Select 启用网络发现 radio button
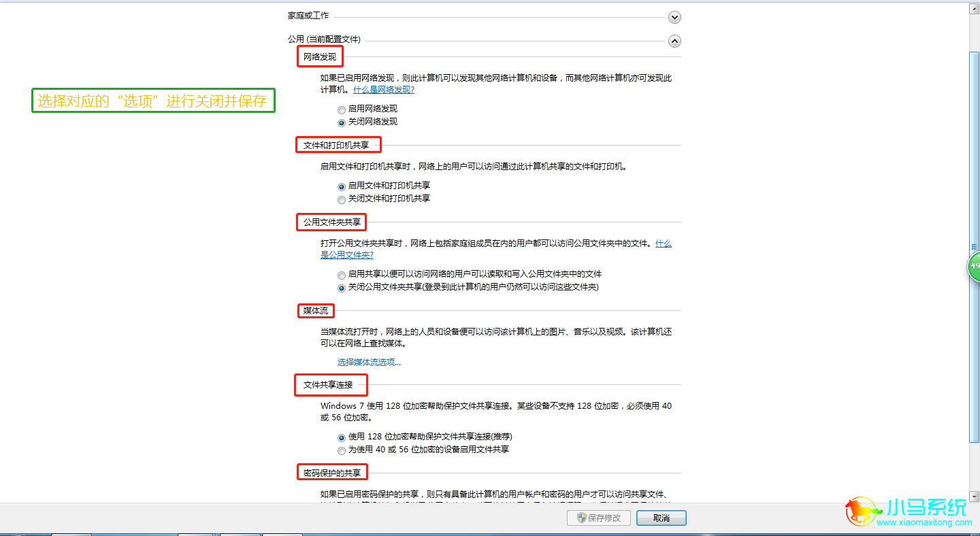The image size is (980, 536). pyautogui.click(x=342, y=109)
